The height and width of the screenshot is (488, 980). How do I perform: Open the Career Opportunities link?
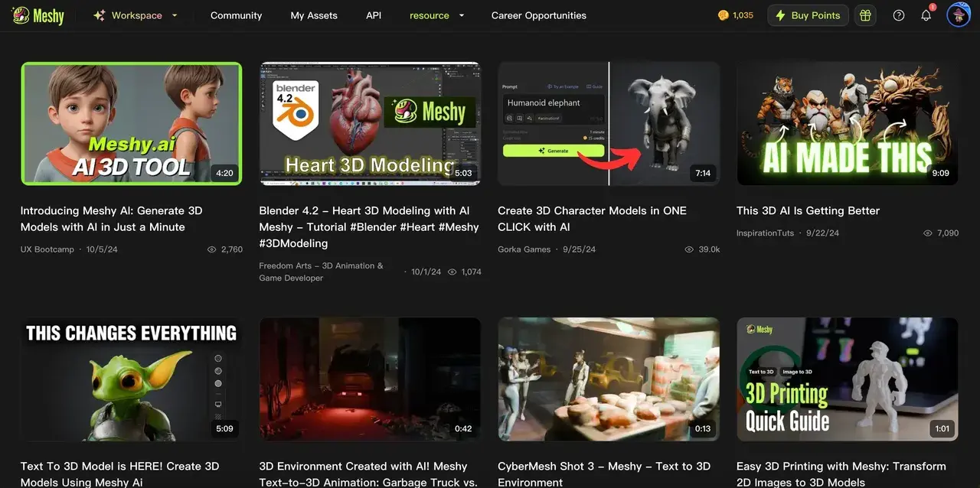[x=538, y=15]
